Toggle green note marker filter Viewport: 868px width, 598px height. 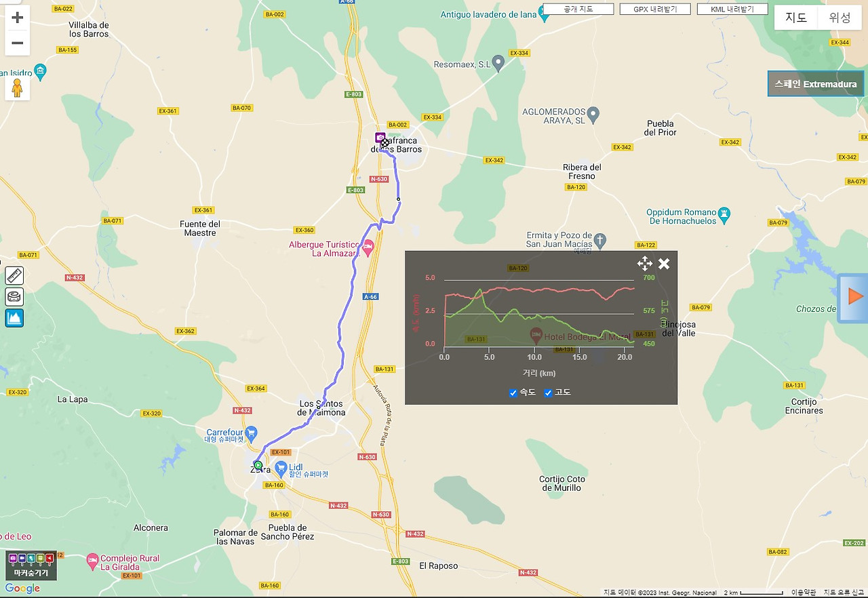40,558
